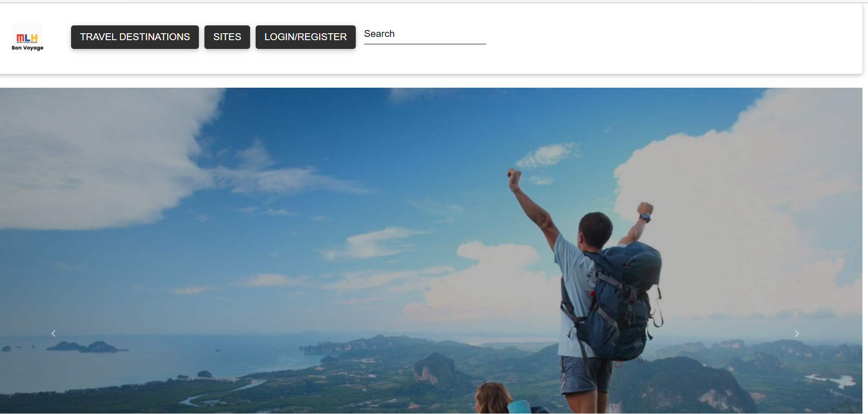This screenshot has height=414, width=868.
Task: Click the seated person's head at bottom
Action: (493, 398)
